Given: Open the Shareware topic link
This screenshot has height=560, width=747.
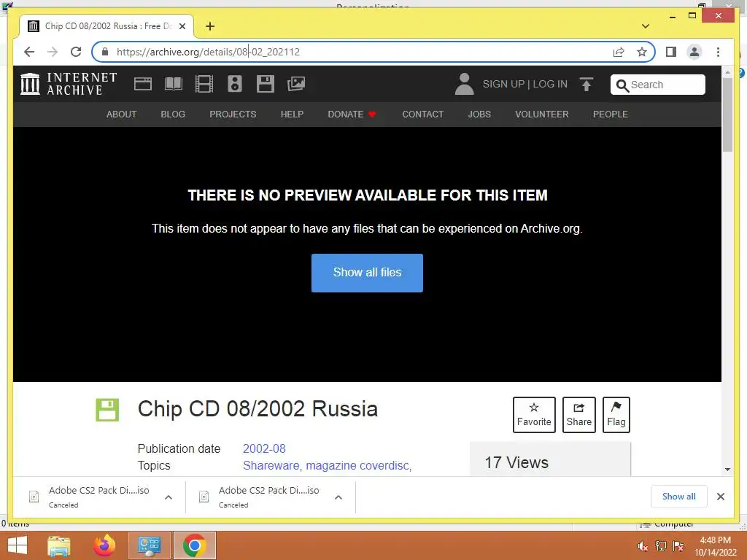Looking at the screenshot, I should [x=272, y=465].
